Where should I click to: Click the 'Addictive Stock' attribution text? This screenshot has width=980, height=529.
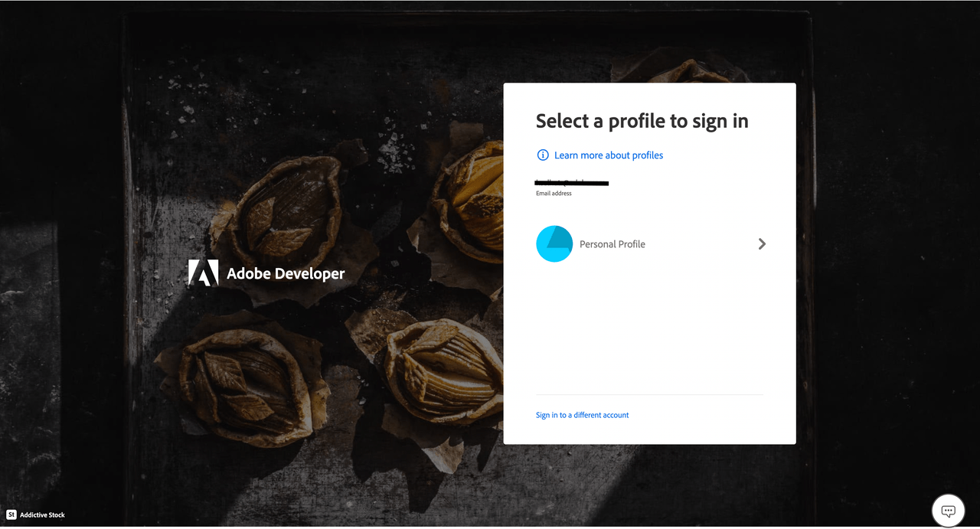[x=43, y=514]
